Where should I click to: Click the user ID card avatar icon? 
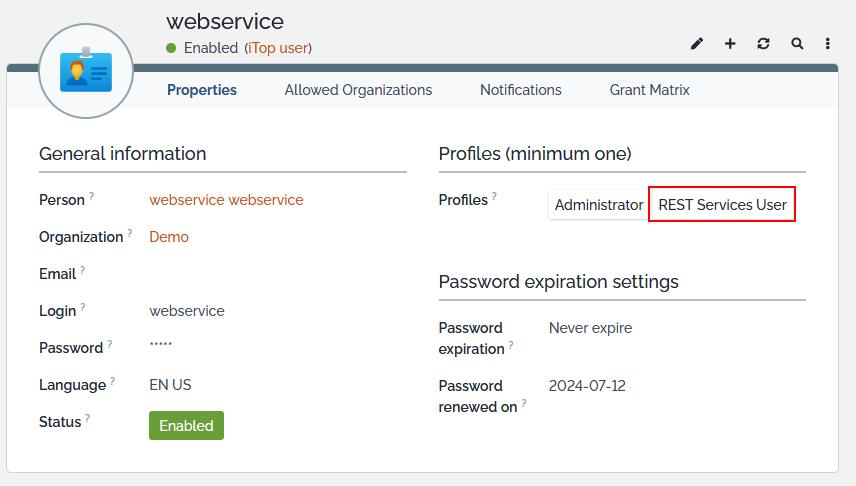[86, 72]
